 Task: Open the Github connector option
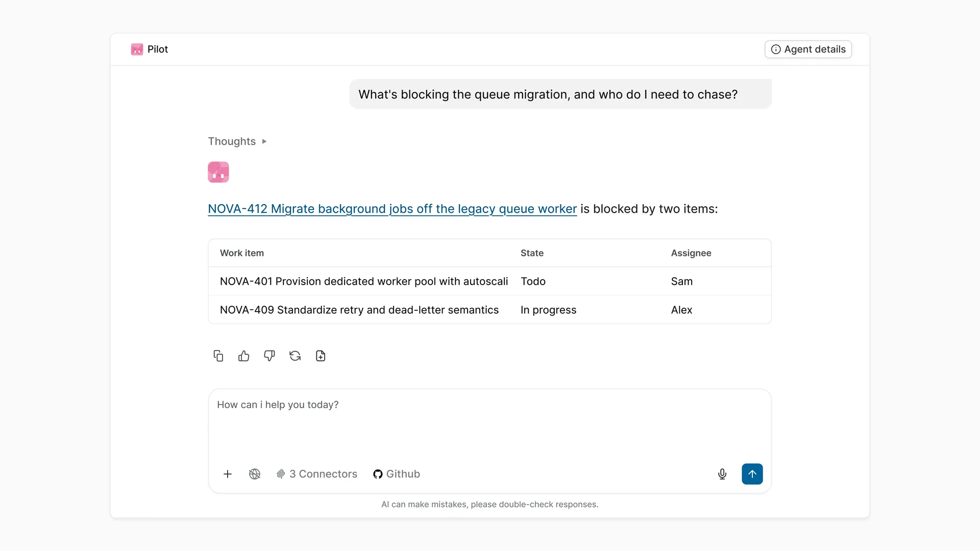(397, 474)
